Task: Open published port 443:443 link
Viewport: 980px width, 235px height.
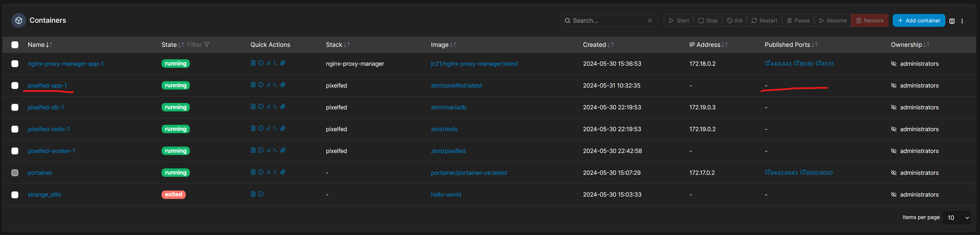Action: coord(778,63)
